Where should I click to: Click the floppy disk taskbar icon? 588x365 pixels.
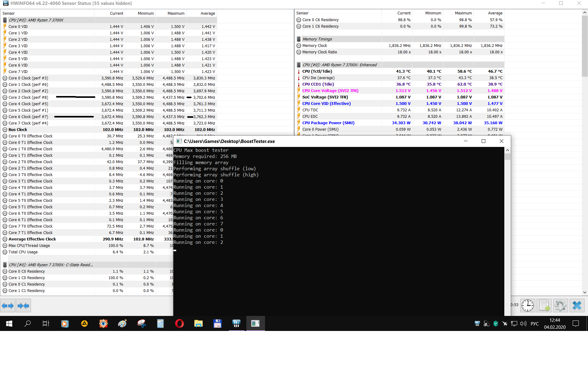217,324
